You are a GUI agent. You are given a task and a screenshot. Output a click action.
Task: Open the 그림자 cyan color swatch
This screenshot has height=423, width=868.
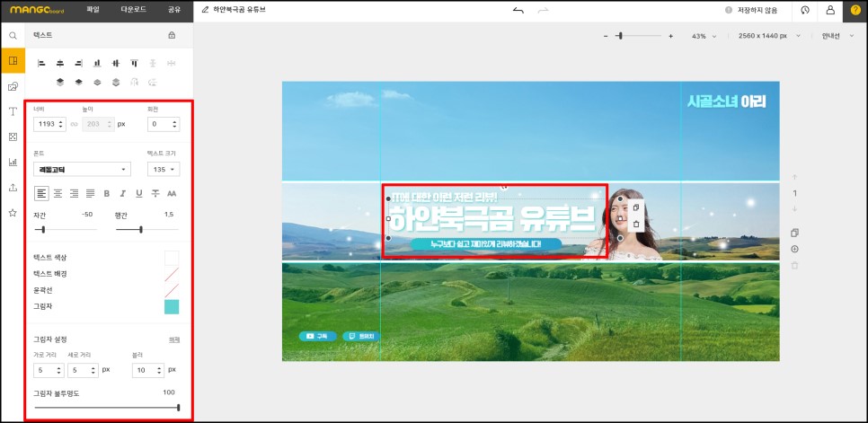172,306
